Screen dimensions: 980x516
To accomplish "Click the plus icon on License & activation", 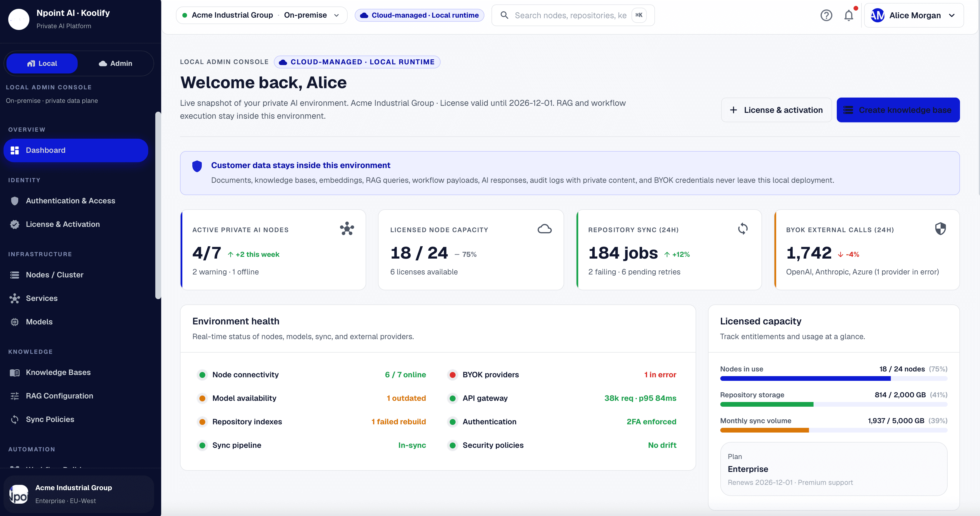I will (733, 110).
